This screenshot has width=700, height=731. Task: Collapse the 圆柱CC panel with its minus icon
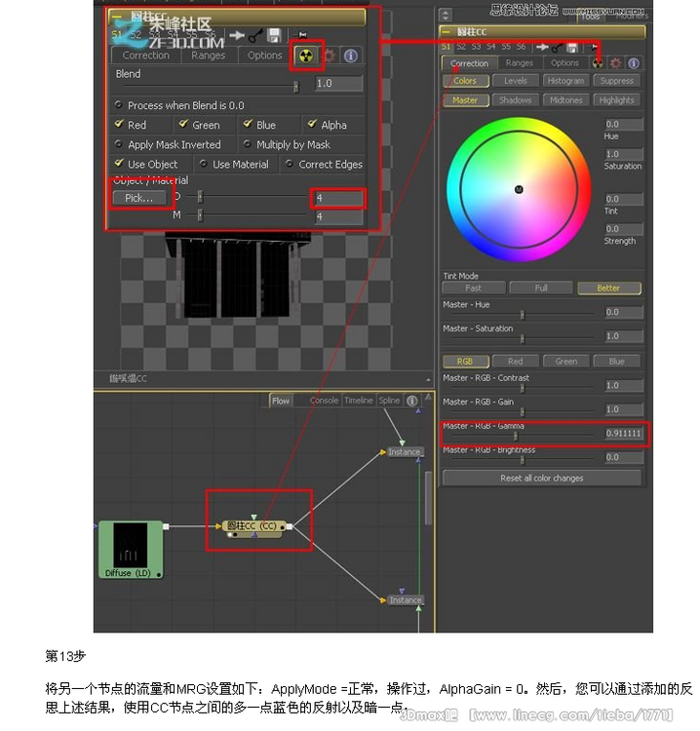446,32
